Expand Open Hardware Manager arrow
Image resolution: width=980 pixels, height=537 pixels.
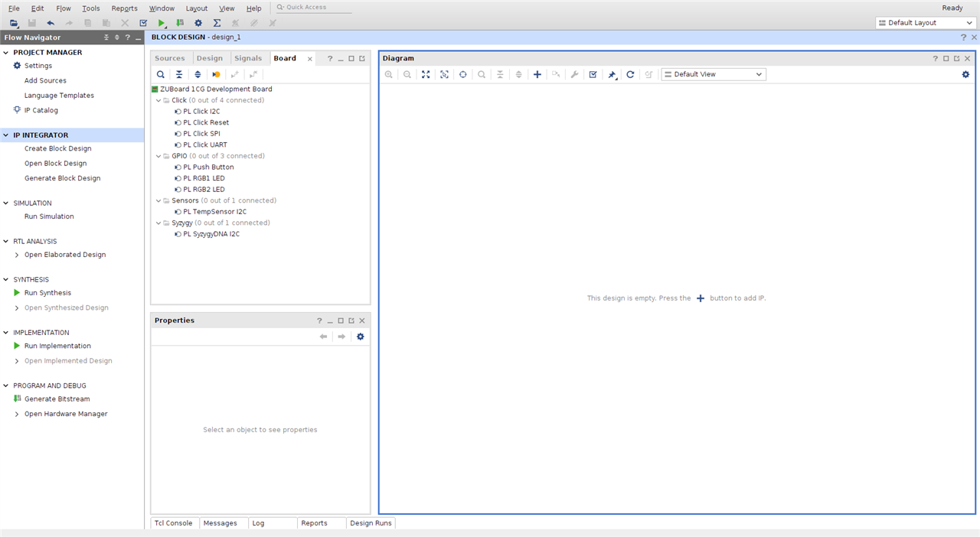tap(17, 414)
